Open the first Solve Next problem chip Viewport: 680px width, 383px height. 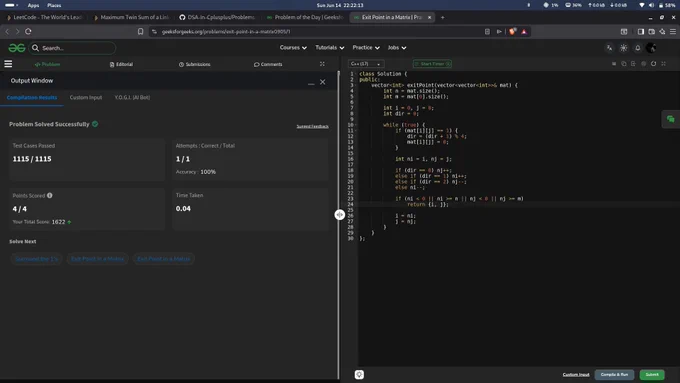36,259
